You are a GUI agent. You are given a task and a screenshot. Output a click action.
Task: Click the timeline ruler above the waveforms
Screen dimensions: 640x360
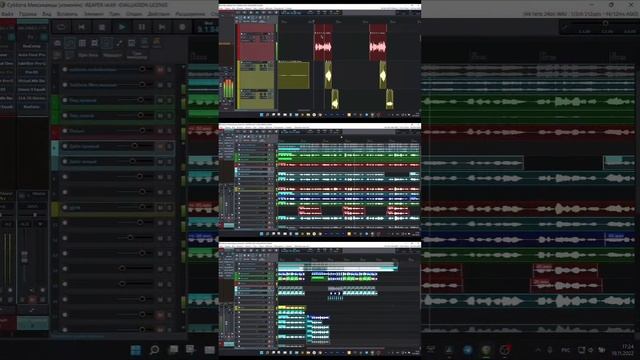(x=528, y=56)
